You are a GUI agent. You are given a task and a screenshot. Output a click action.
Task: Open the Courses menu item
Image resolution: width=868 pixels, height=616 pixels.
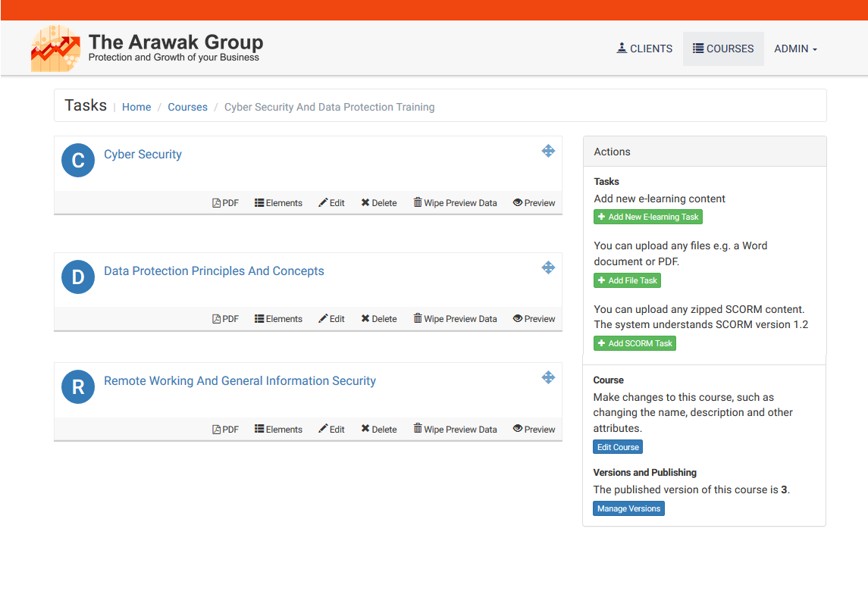click(723, 48)
